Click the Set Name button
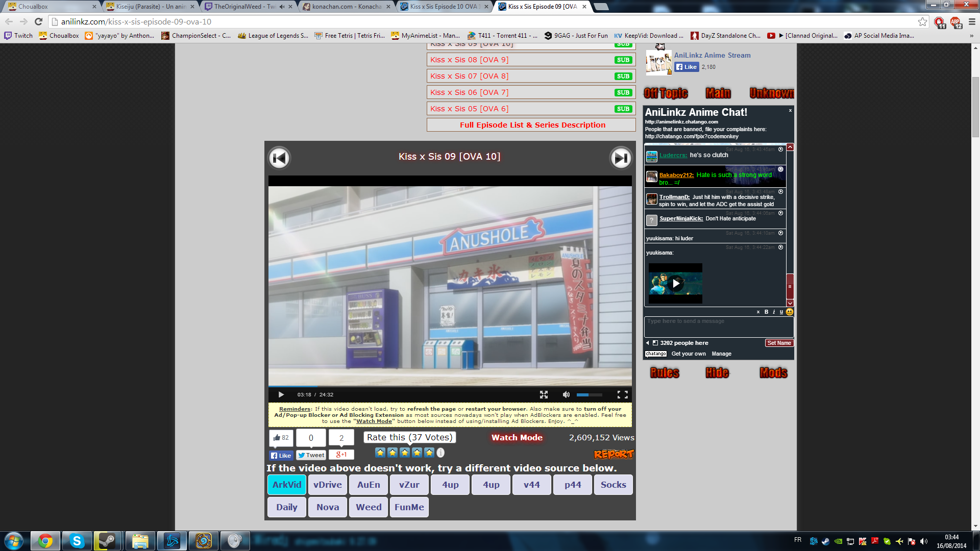The width and height of the screenshot is (980, 551). point(779,343)
